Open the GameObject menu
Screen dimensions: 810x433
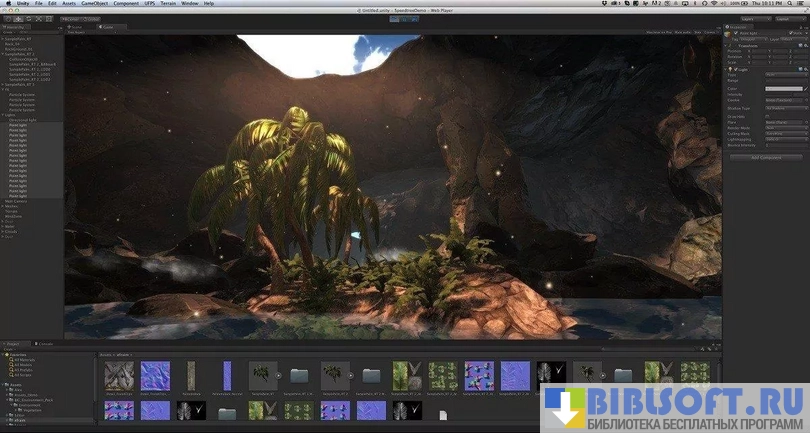[x=98, y=5]
